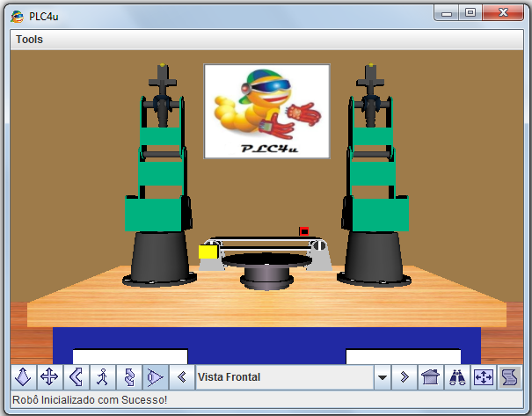Click the left-pointing angle navigation tool
This screenshot has width=532, height=416.
[76, 377]
